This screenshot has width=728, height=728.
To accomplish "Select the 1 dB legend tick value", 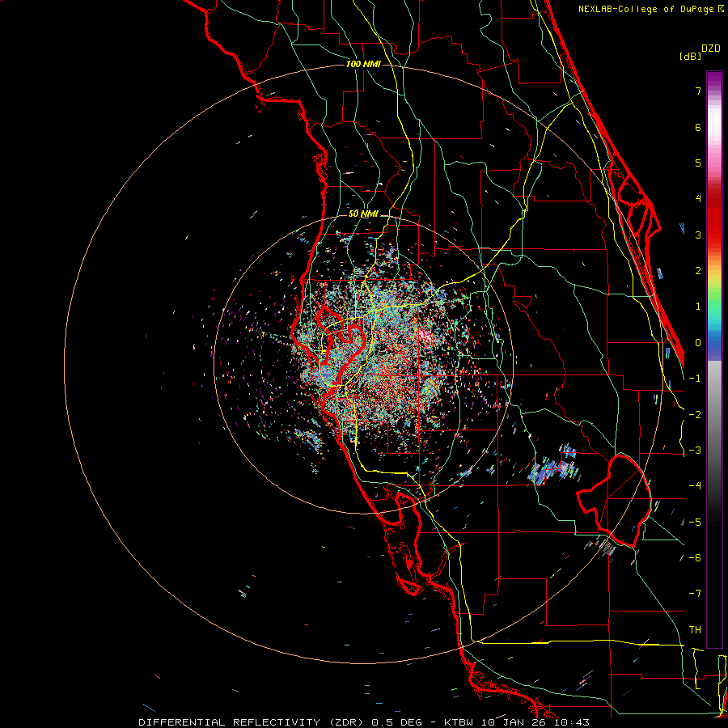I will pos(698,307).
